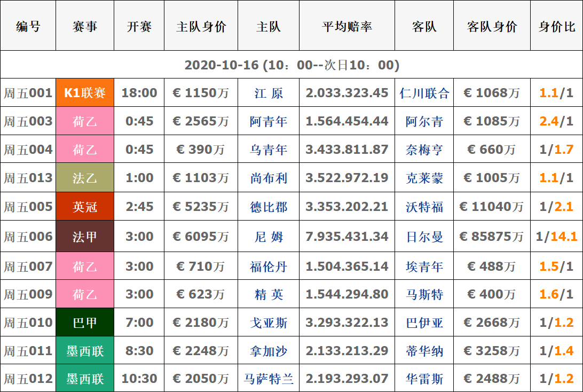Open away team 巴伊亚 link
583x392 pixels.
point(424,323)
